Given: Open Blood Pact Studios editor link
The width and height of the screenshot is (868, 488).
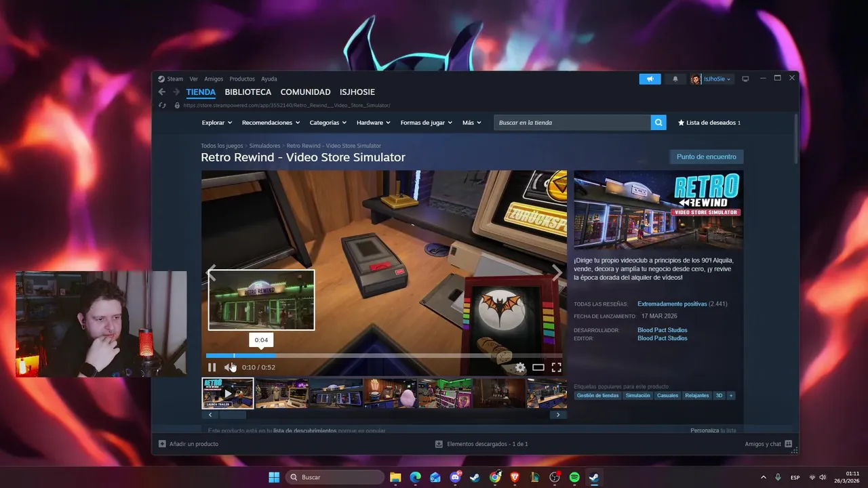Looking at the screenshot, I should pos(663,338).
